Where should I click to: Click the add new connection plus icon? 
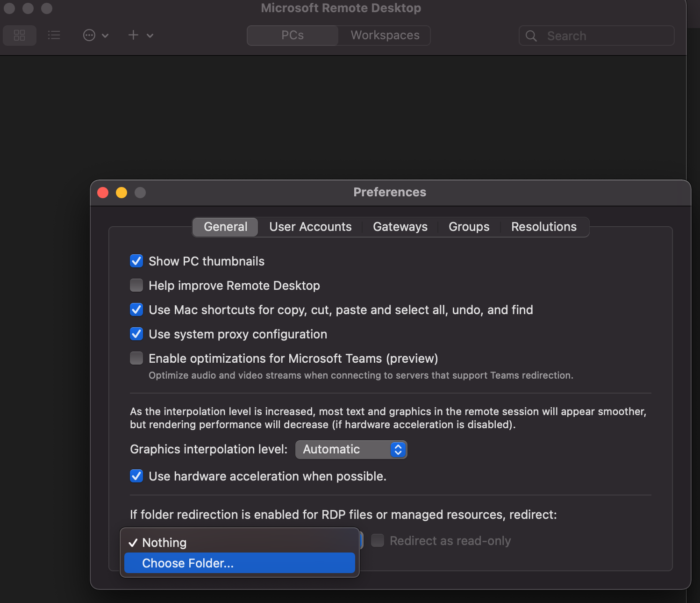[x=133, y=35]
